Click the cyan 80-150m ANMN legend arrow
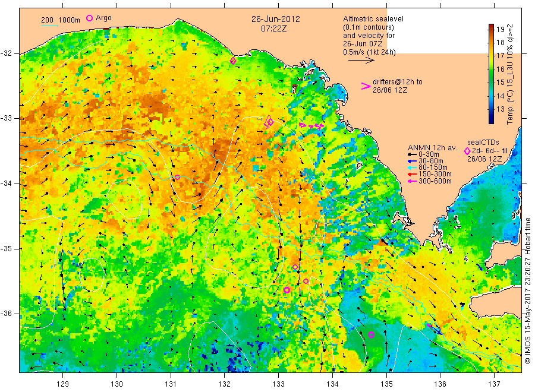The width and height of the screenshot is (535, 392). tap(412, 167)
